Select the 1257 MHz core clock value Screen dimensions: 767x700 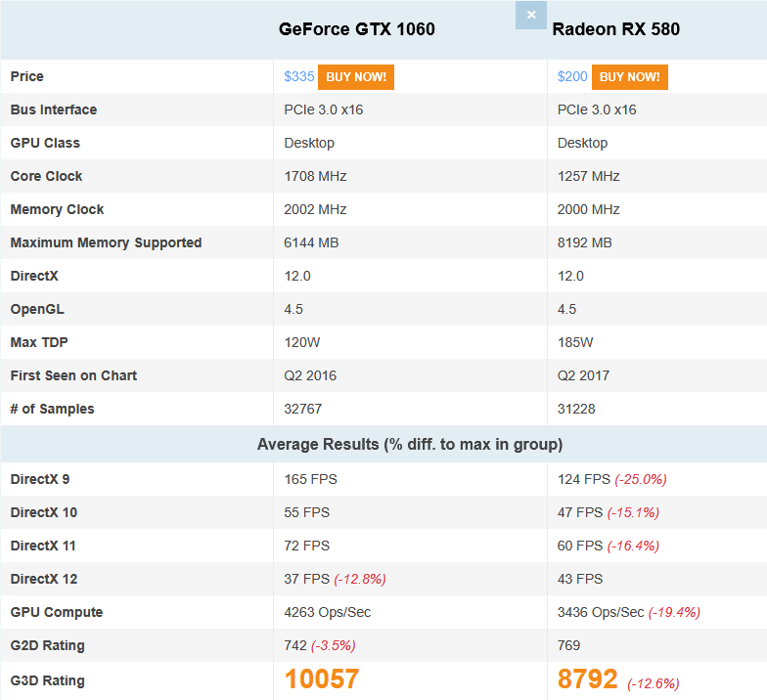pyautogui.click(x=589, y=176)
